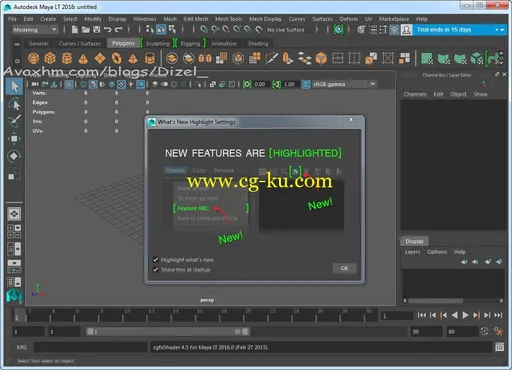Activate the Select tool arrow

pos(14,87)
